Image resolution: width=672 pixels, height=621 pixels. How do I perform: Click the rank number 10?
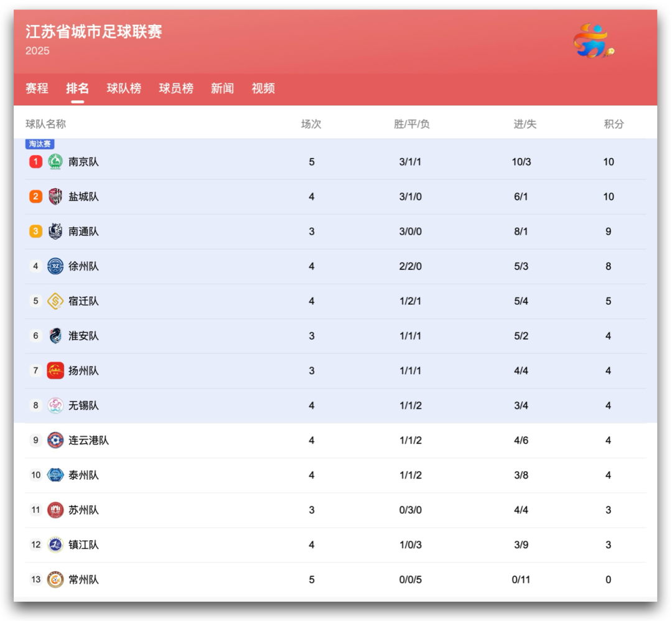click(x=35, y=475)
